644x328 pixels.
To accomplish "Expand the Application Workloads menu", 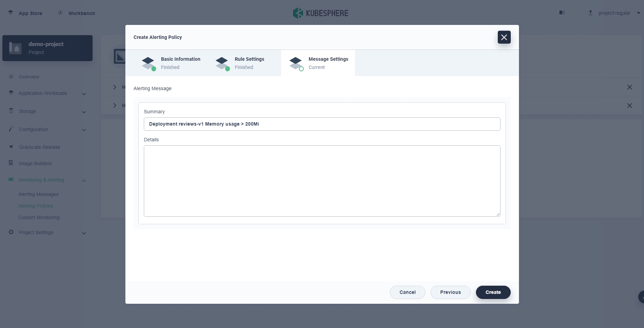I will 84,94.
